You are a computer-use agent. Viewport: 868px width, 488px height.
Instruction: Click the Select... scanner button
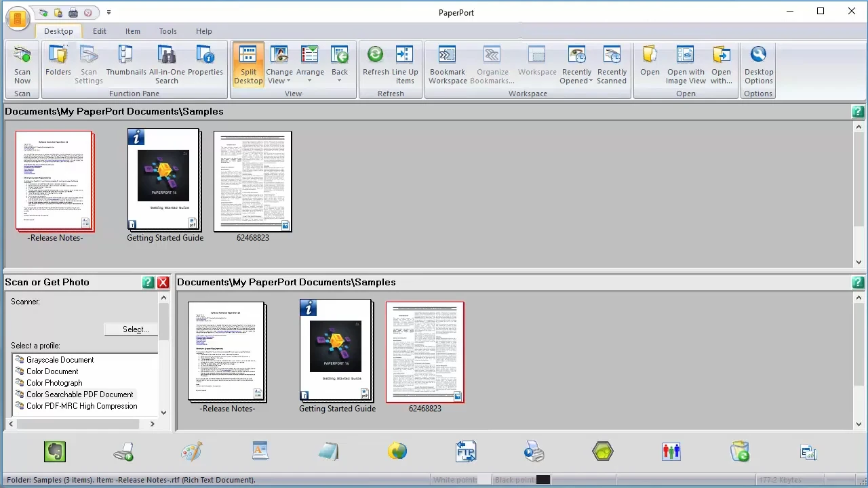coord(131,329)
